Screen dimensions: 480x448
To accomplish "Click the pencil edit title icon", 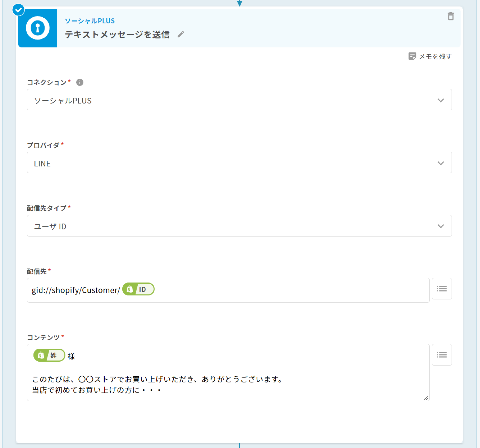I will [x=181, y=34].
